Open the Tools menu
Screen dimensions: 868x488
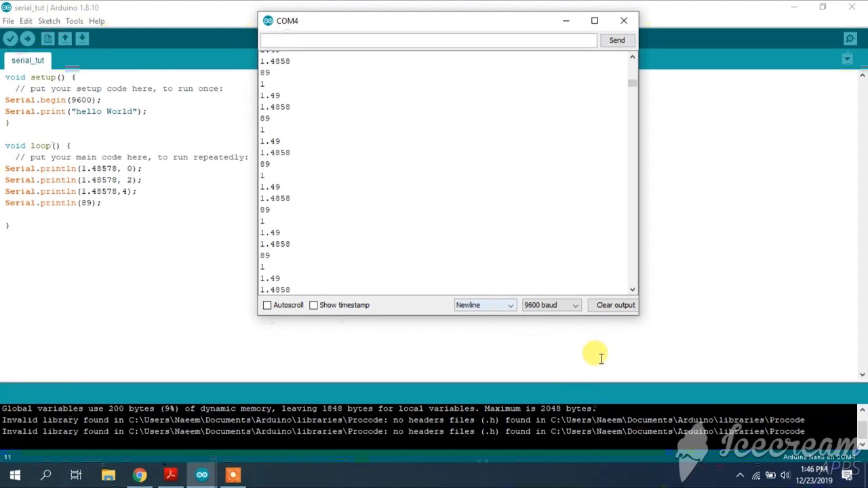tap(74, 21)
